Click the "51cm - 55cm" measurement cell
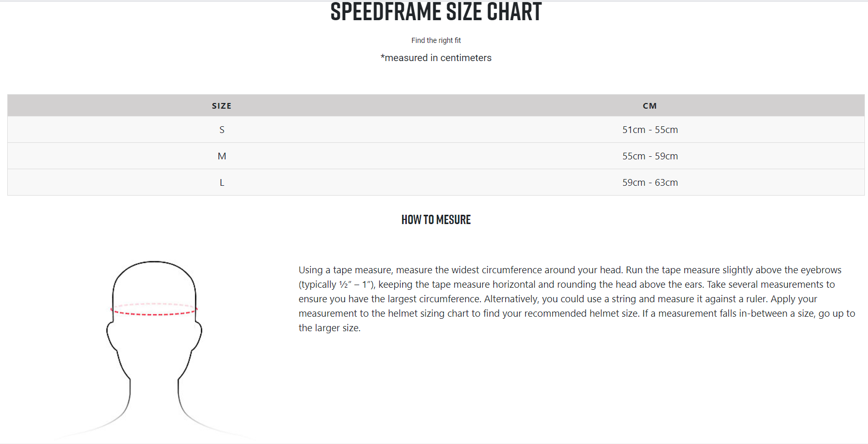This screenshot has width=868, height=444. coord(650,130)
